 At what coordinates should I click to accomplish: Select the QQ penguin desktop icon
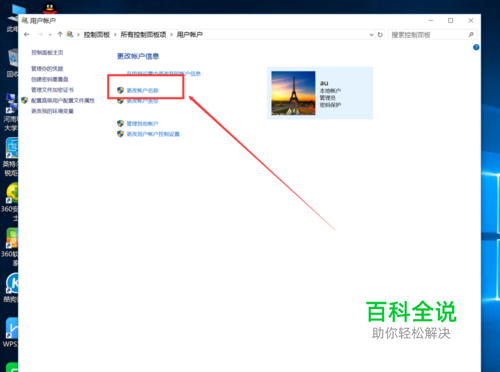pyautogui.click(x=50, y=8)
